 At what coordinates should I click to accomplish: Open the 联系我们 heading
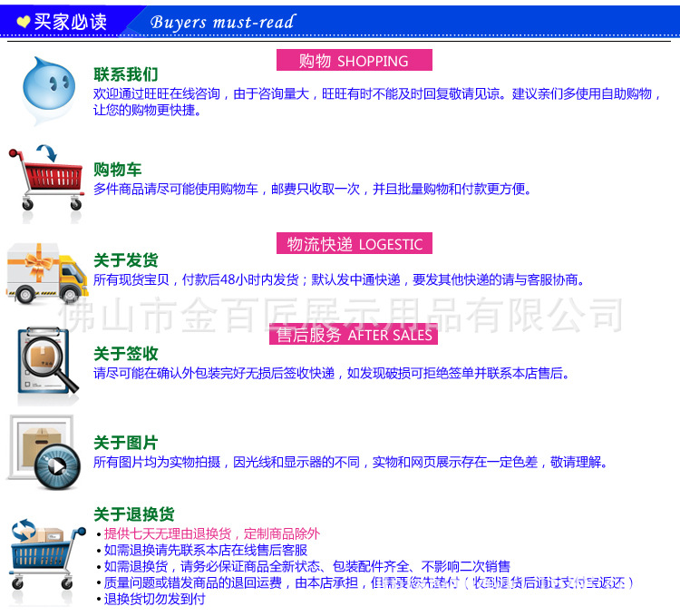126,74
